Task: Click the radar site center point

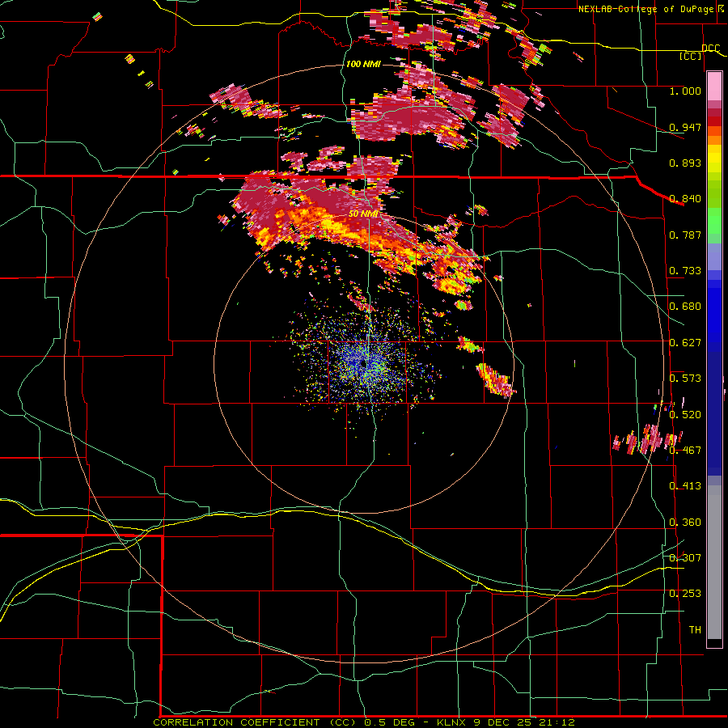Action: click(365, 365)
